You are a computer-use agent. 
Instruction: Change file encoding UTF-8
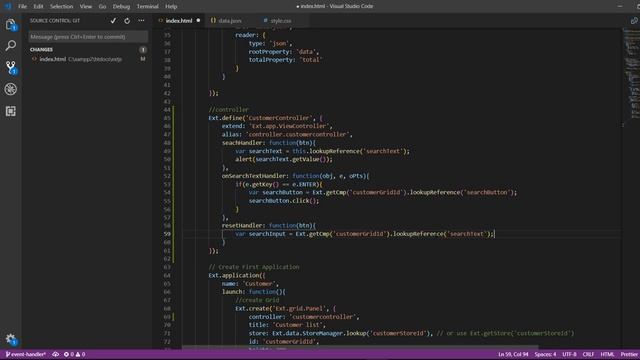[569, 354]
